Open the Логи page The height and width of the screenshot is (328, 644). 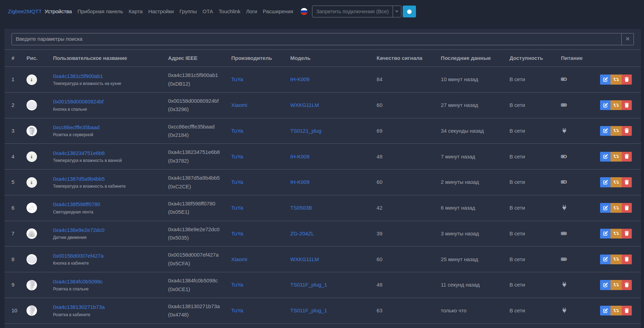click(x=252, y=11)
